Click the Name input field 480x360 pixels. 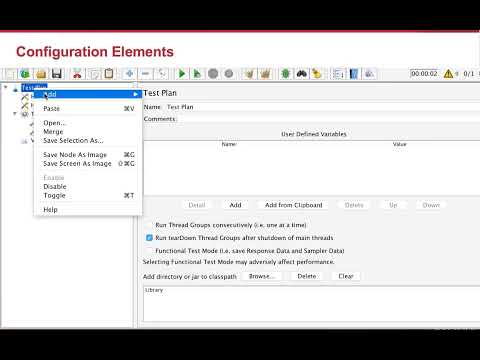(x=322, y=107)
